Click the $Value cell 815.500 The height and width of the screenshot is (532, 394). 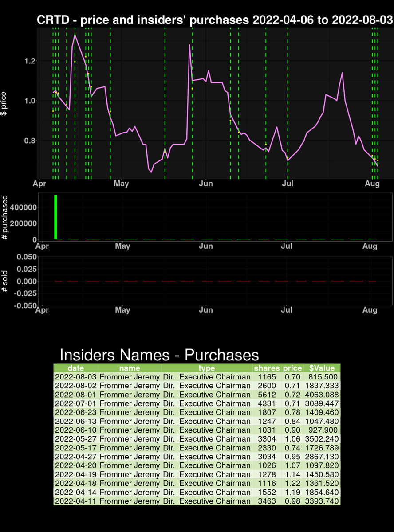click(322, 377)
